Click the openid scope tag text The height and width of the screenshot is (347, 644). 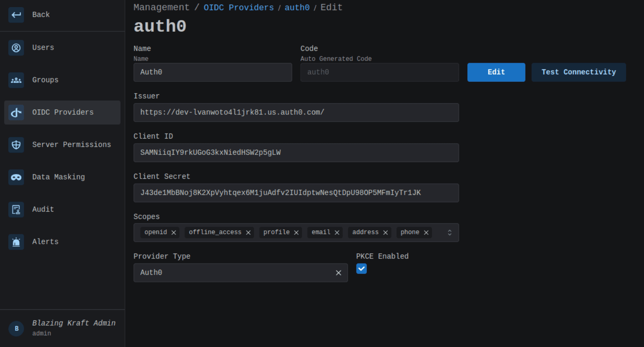pos(156,232)
